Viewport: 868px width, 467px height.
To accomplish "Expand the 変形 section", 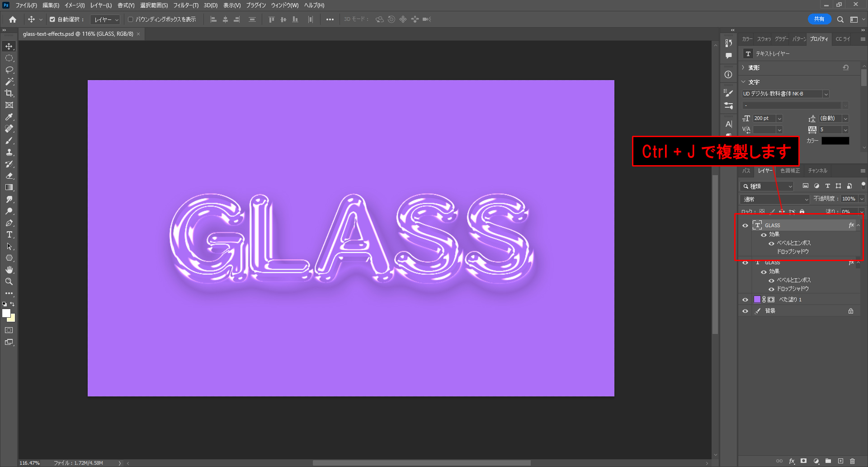I will point(743,67).
